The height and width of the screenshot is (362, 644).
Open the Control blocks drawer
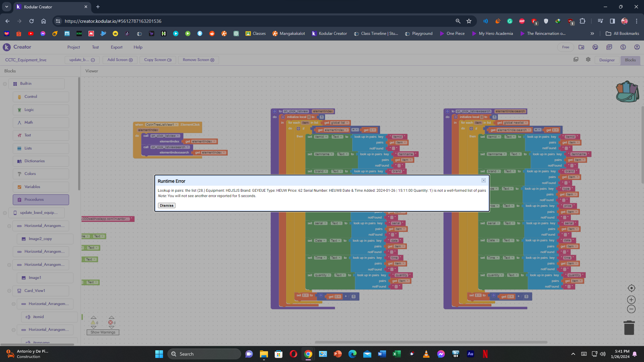(31, 97)
